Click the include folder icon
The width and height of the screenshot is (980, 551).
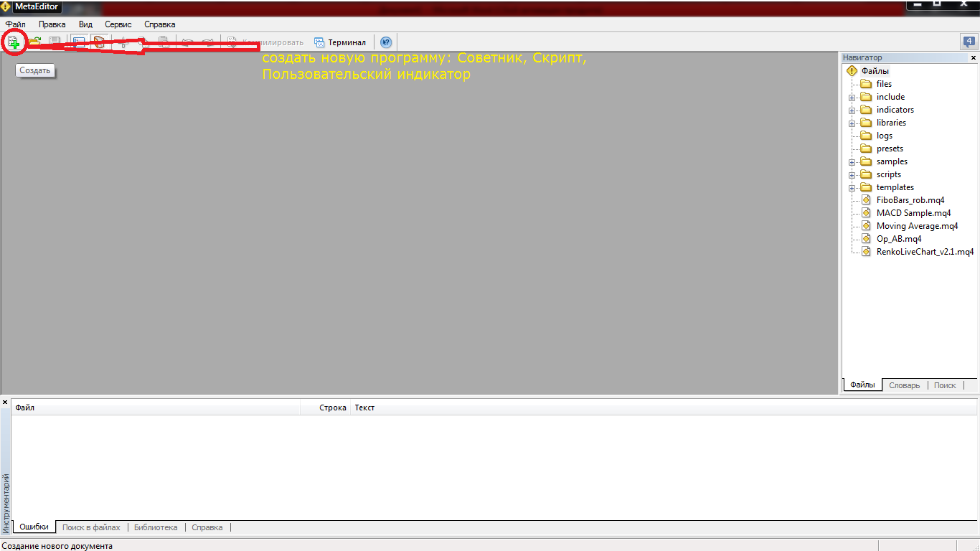point(866,97)
